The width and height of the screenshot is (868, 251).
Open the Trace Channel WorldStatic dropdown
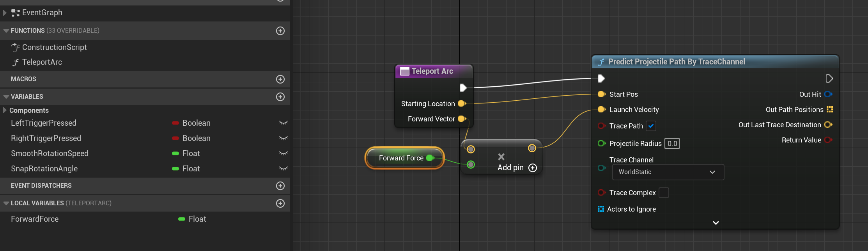(668, 172)
